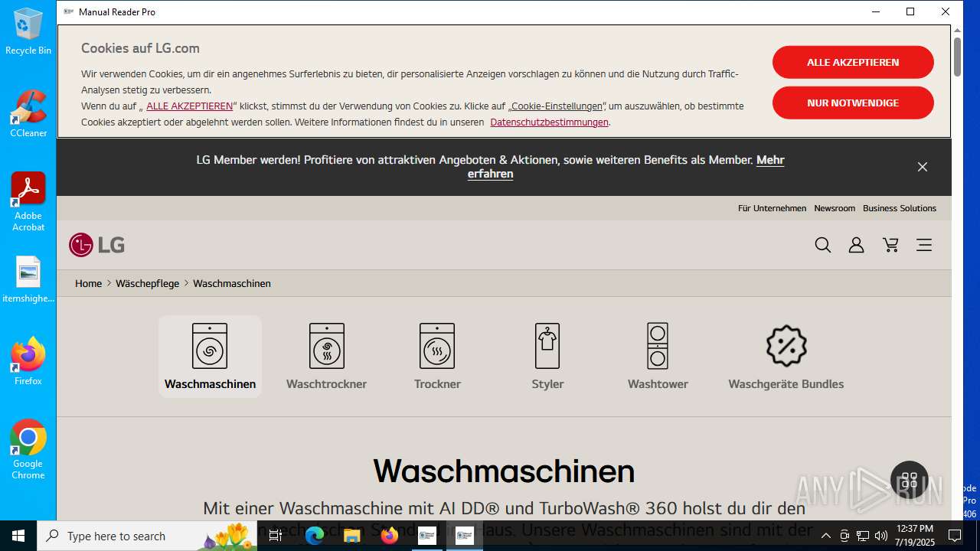This screenshot has height=551, width=980.
Task: Open volume tray icon
Action: coord(881,536)
